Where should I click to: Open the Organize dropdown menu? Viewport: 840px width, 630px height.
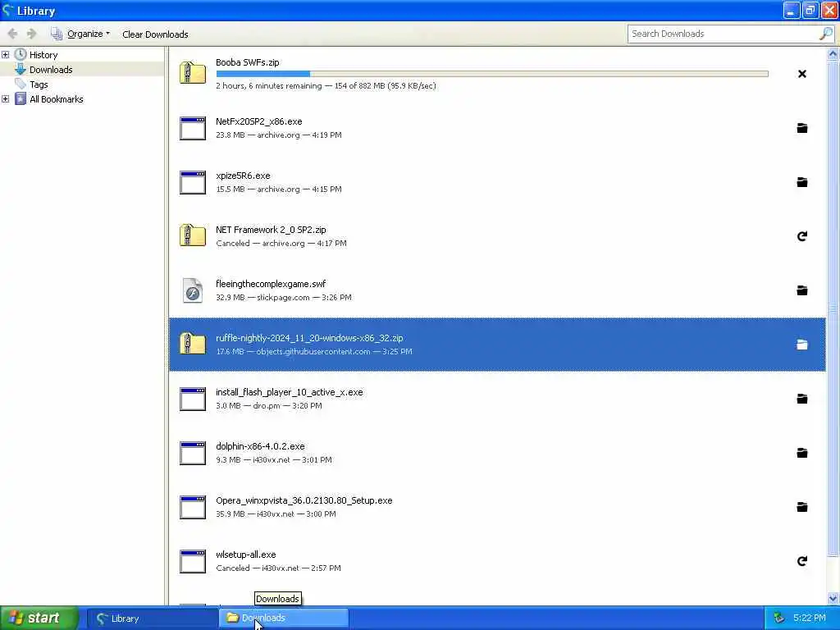pos(80,34)
